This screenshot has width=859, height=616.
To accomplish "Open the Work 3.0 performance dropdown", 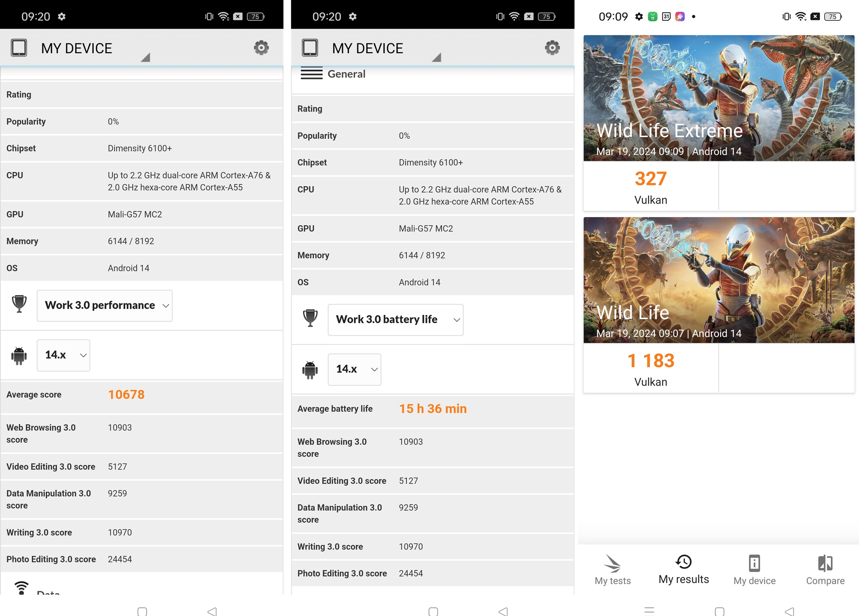I will click(x=104, y=305).
